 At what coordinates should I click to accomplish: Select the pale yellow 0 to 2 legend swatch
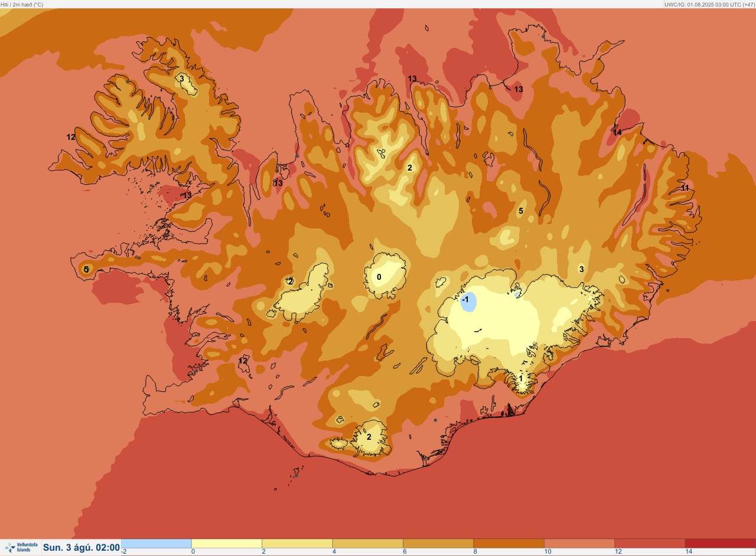point(227,543)
